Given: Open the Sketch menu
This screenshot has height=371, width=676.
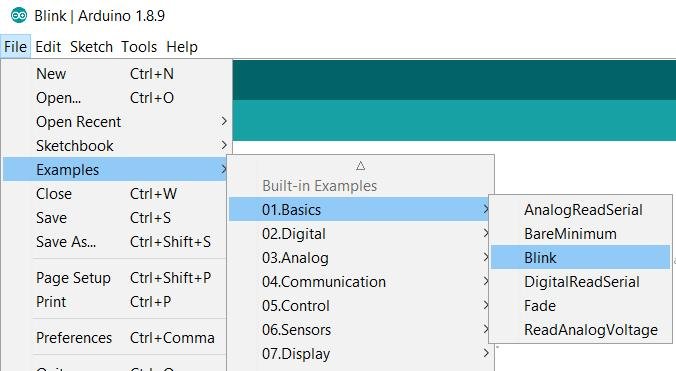Looking at the screenshot, I should tap(91, 47).
